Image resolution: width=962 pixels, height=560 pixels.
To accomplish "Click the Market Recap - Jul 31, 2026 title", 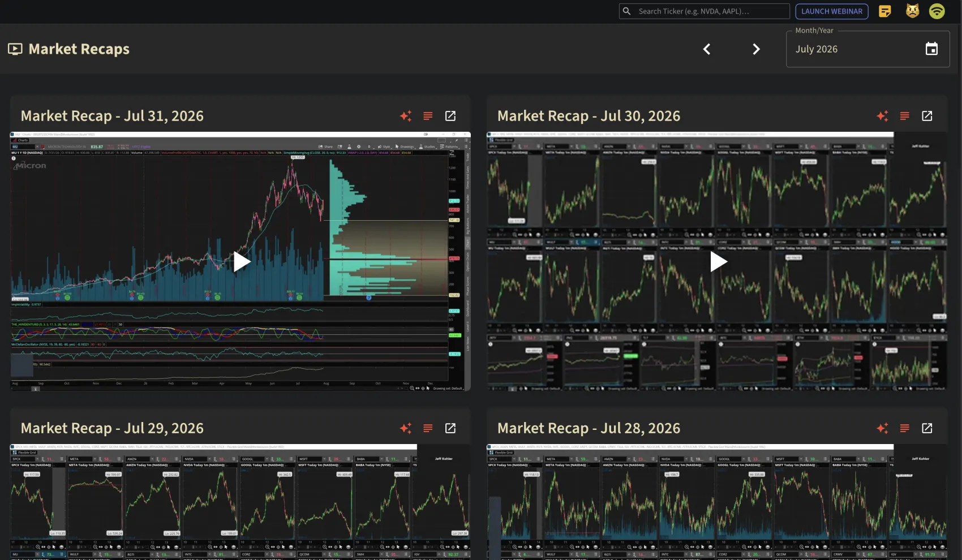I will 112,116.
